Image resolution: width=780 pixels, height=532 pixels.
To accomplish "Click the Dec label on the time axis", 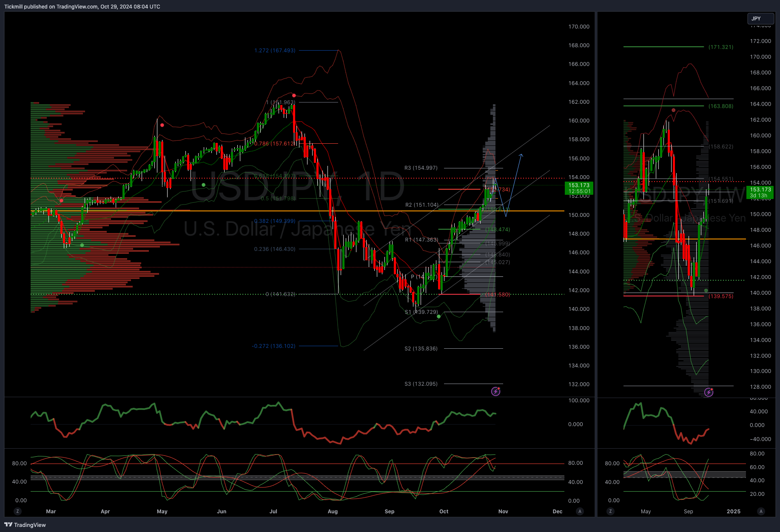I will click(x=558, y=512).
